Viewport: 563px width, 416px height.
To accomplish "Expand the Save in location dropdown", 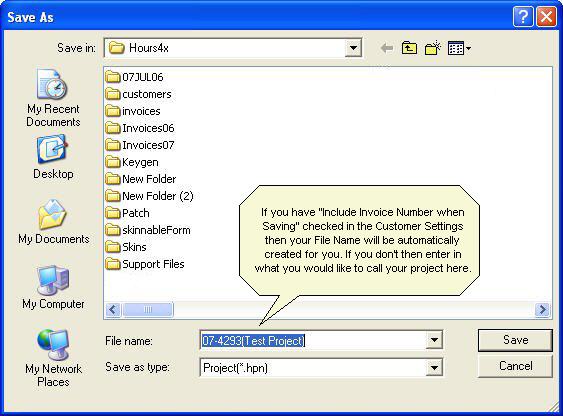I will [353, 48].
